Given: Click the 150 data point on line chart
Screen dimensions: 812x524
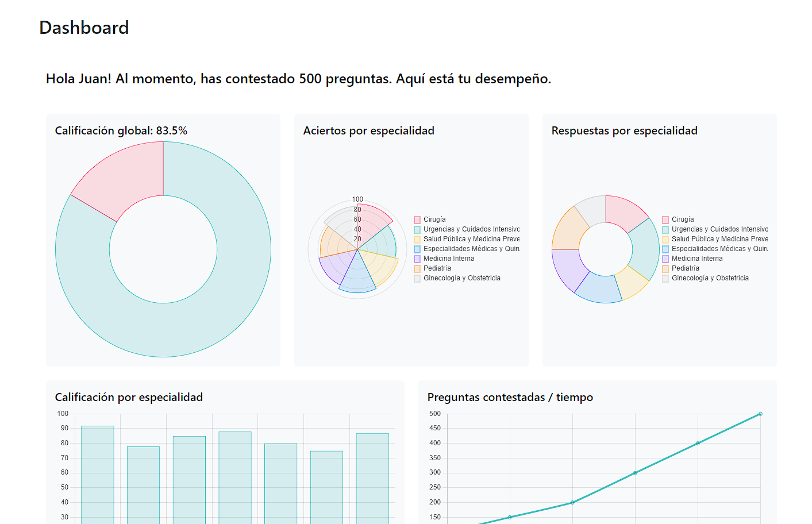Looking at the screenshot, I should (510, 517).
